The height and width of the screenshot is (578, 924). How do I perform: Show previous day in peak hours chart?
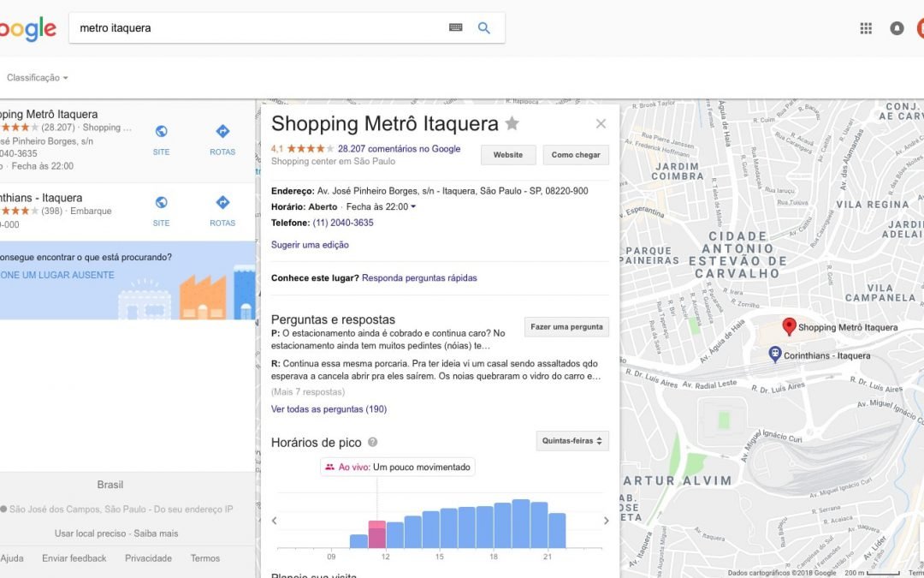[x=274, y=521]
